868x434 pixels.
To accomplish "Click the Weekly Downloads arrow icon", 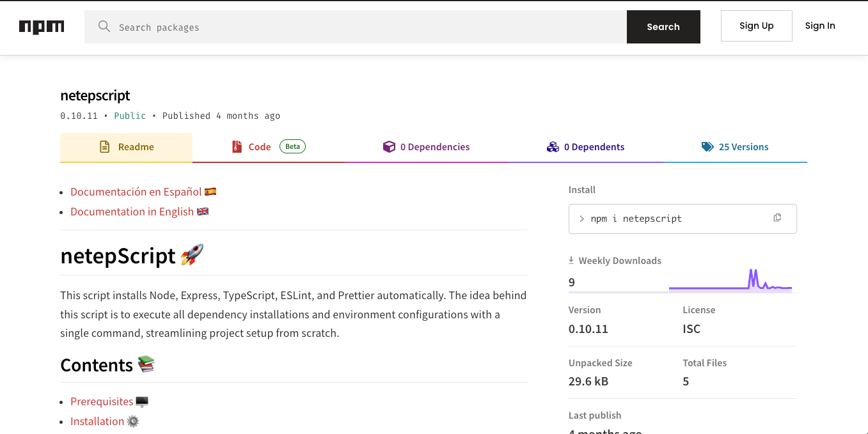I will pyautogui.click(x=571, y=260).
